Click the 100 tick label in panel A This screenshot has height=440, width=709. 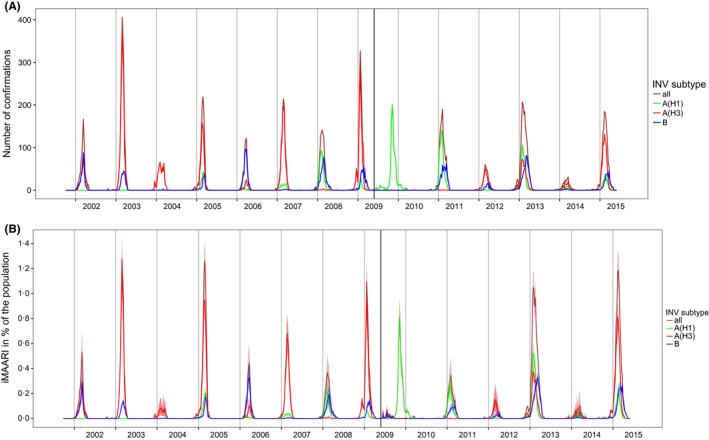point(23,148)
